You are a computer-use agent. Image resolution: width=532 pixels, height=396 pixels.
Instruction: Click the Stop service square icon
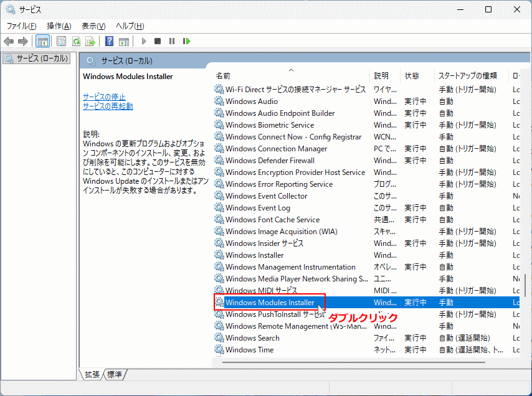(x=158, y=41)
